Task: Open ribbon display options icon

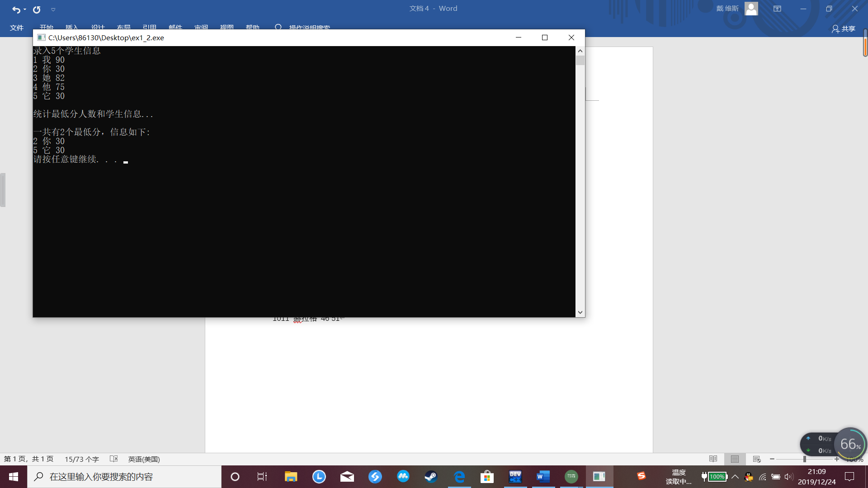Action: pos(777,9)
